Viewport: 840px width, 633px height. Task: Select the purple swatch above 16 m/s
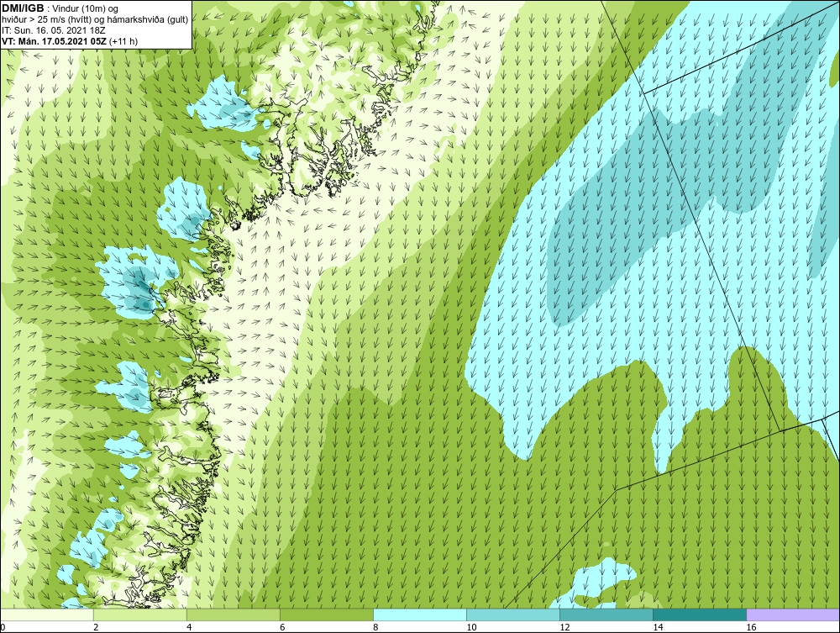coord(793,615)
